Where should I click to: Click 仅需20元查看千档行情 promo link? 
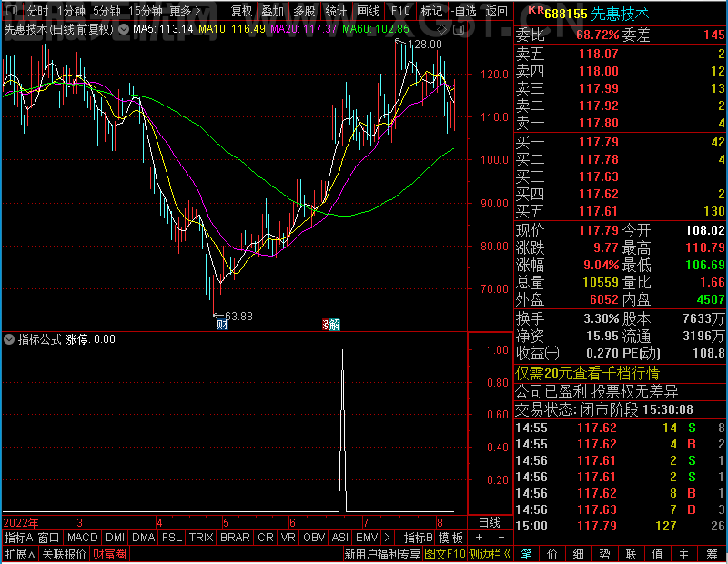pos(587,373)
